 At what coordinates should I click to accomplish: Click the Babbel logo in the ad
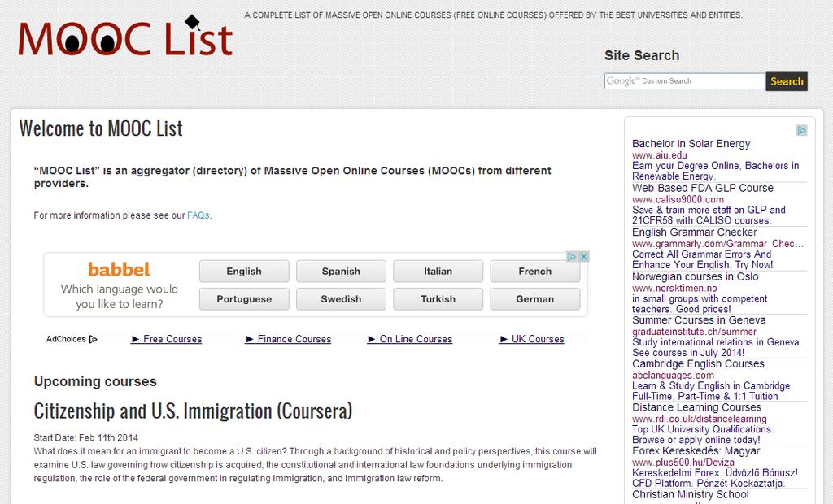click(119, 269)
